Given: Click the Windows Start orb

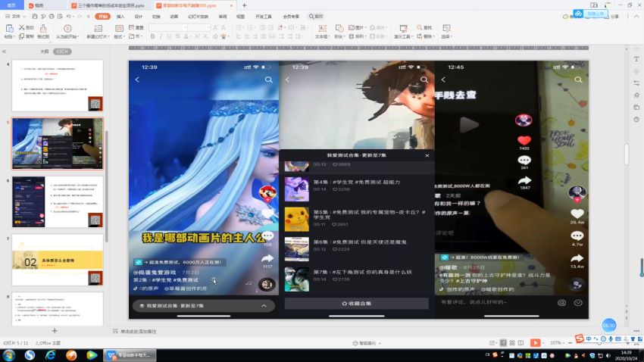Looking at the screenshot, I should click(x=8, y=355).
